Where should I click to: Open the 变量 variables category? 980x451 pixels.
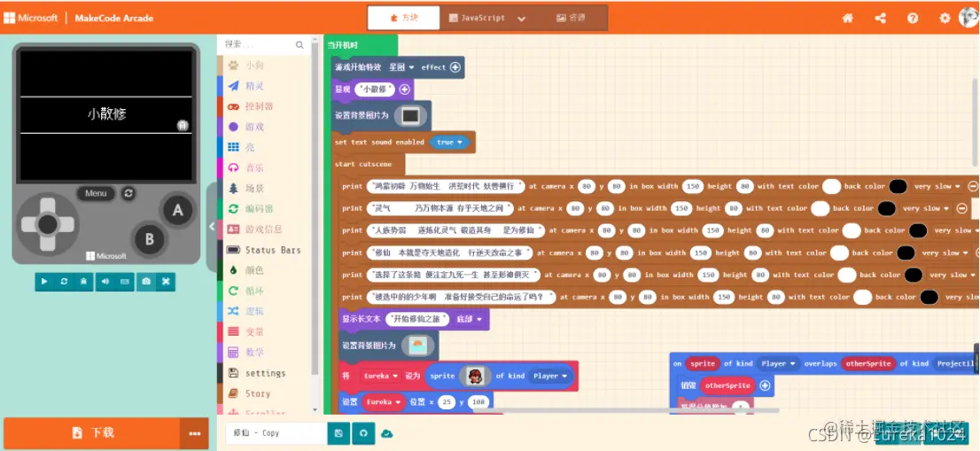click(263, 331)
